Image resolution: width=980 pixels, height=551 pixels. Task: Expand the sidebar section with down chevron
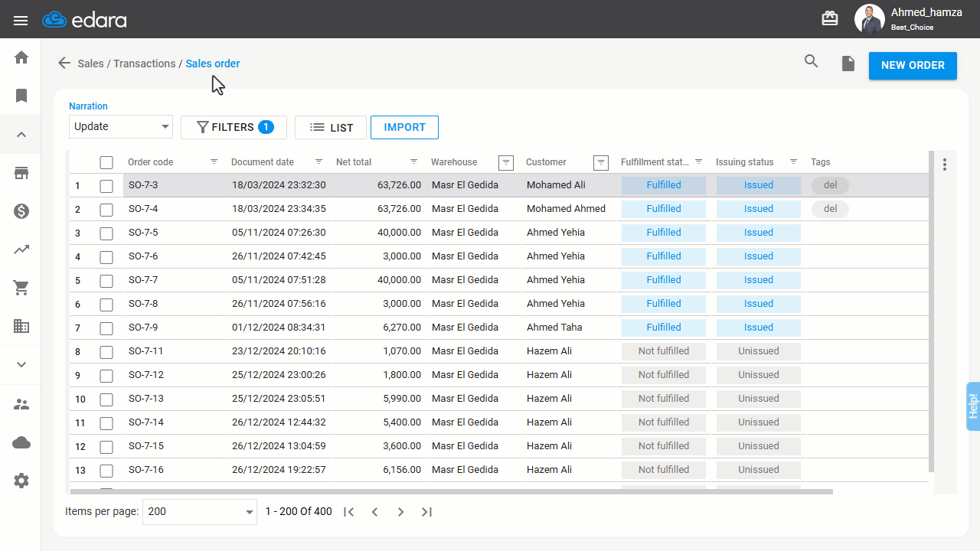[21, 365]
